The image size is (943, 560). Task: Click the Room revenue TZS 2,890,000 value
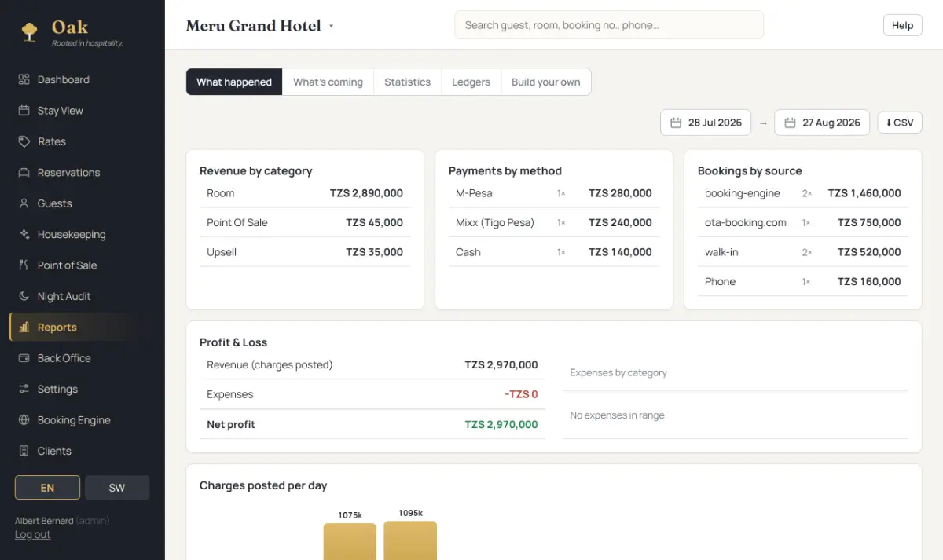coord(366,193)
